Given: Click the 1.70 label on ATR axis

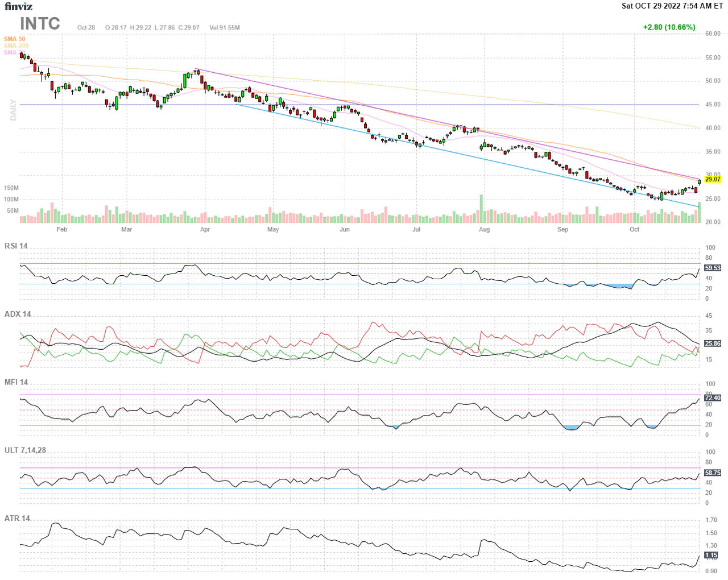Looking at the screenshot, I should tap(711, 520).
